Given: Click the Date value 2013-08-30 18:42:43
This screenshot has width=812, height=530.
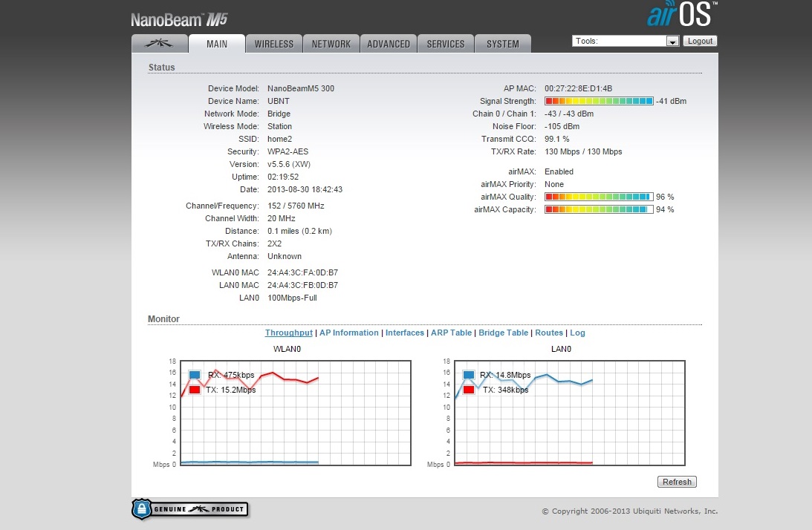Looking at the screenshot, I should click(305, 189).
